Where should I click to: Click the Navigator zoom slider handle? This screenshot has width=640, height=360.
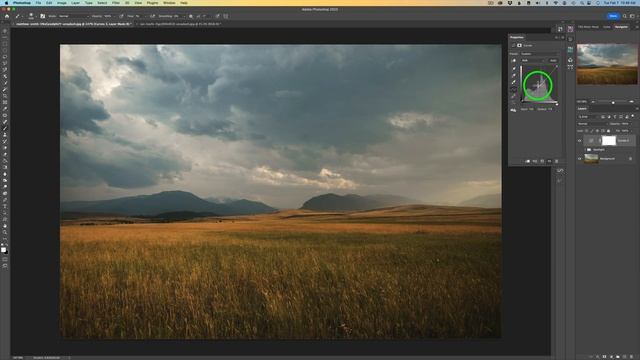coord(613,102)
